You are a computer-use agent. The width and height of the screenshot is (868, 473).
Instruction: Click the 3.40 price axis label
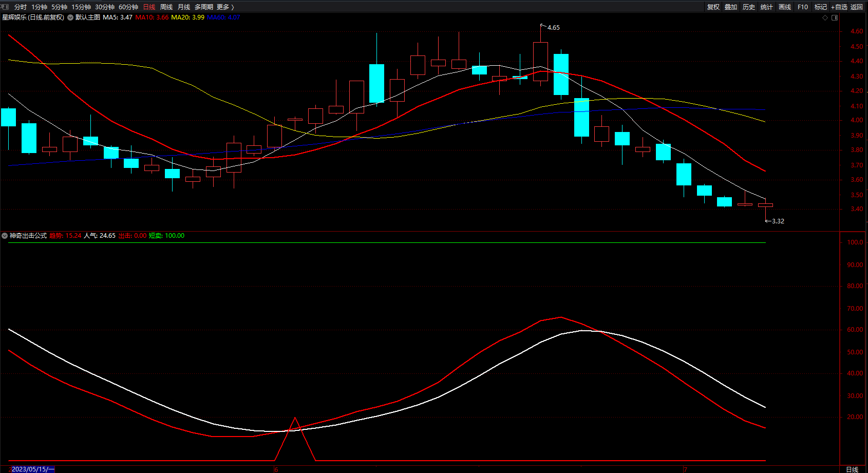857,209
